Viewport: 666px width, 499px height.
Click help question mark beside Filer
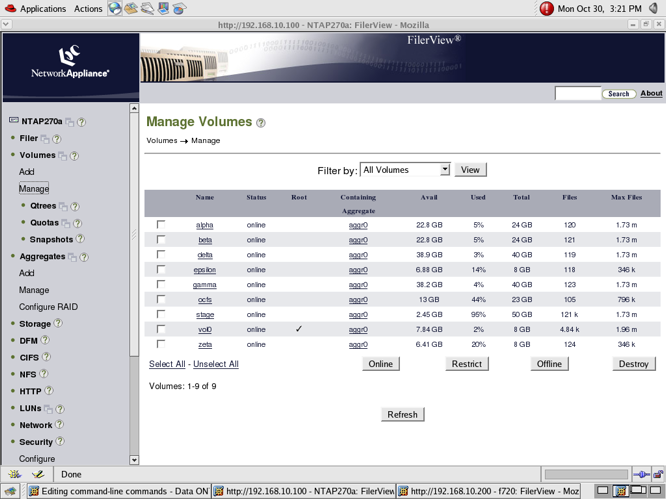(x=56, y=139)
